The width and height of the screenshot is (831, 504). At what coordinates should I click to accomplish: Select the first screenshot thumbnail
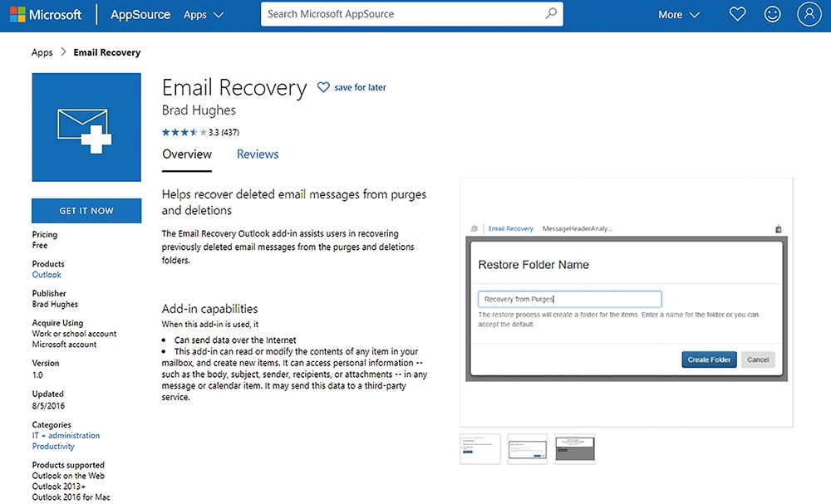pos(480,449)
